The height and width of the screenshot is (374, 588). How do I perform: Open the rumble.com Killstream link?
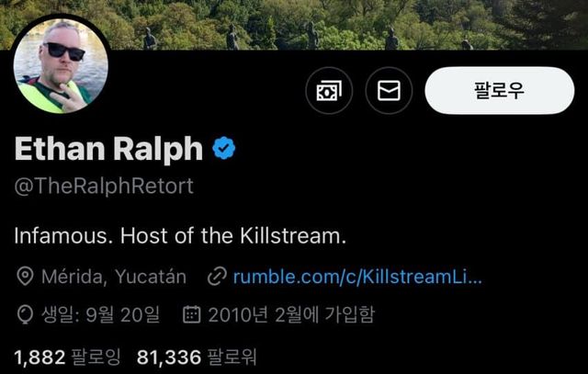[x=357, y=277]
